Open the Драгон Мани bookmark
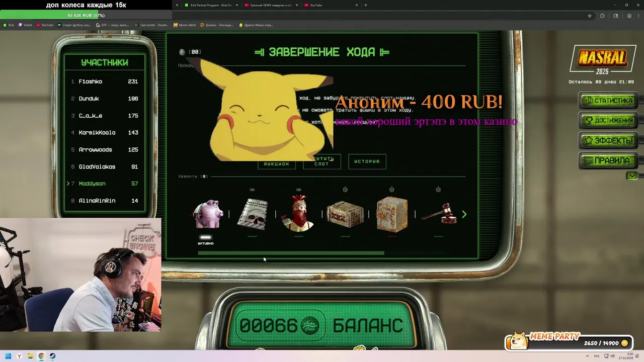Viewport: 644px width, 362px height. tap(256, 25)
